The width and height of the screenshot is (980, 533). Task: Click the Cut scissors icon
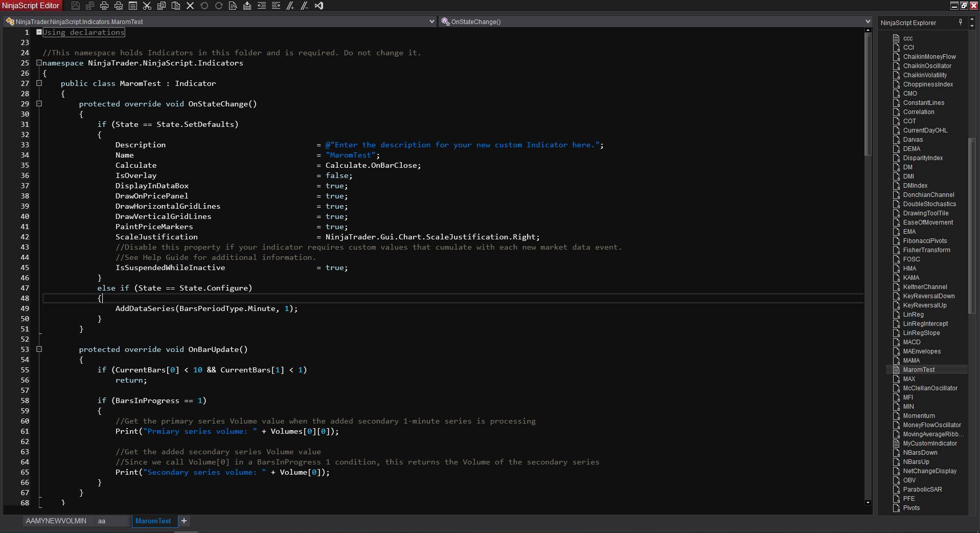(x=147, y=6)
